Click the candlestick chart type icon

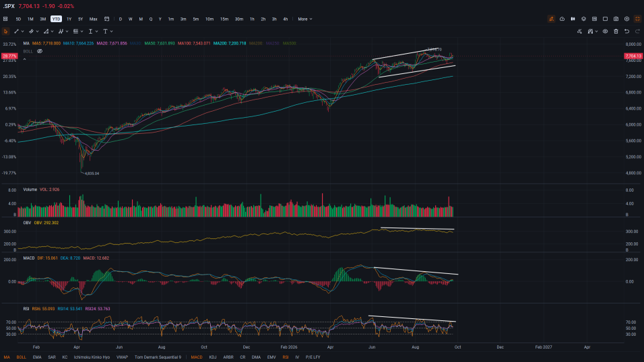click(573, 19)
